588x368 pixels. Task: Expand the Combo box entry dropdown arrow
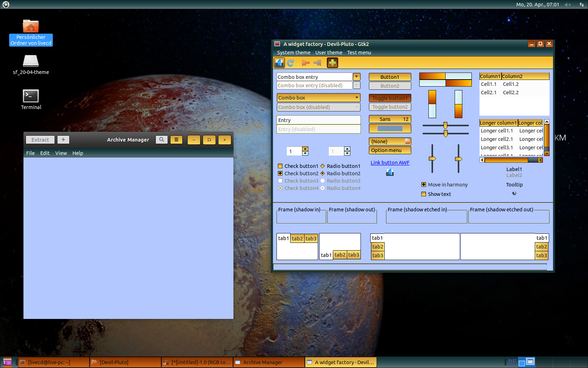[x=357, y=77]
